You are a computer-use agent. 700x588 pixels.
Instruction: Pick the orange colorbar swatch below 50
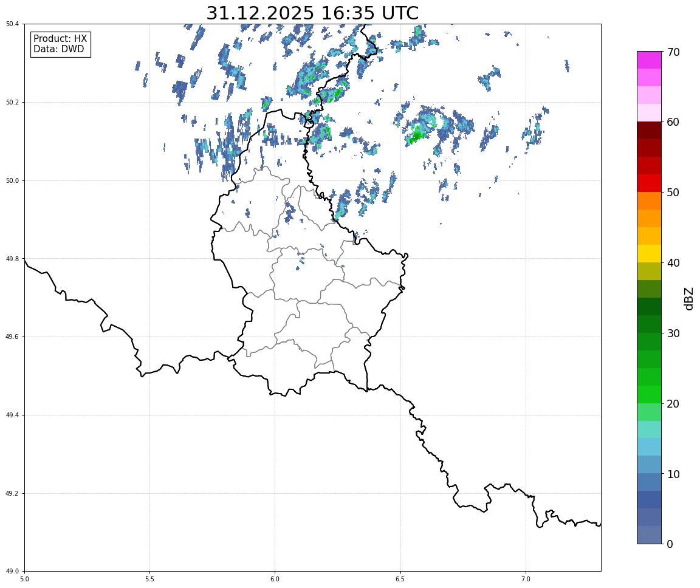pyautogui.click(x=649, y=201)
